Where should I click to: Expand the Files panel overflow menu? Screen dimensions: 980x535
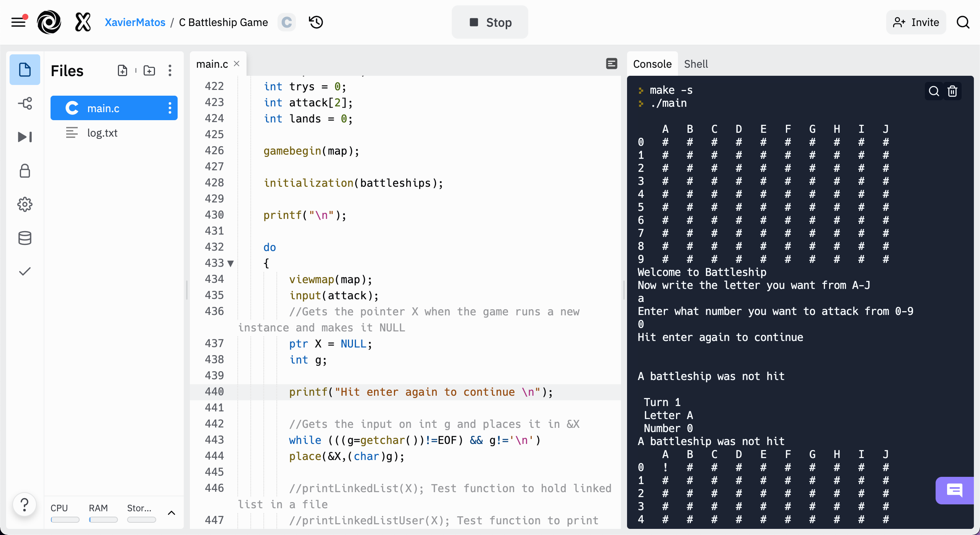point(170,71)
